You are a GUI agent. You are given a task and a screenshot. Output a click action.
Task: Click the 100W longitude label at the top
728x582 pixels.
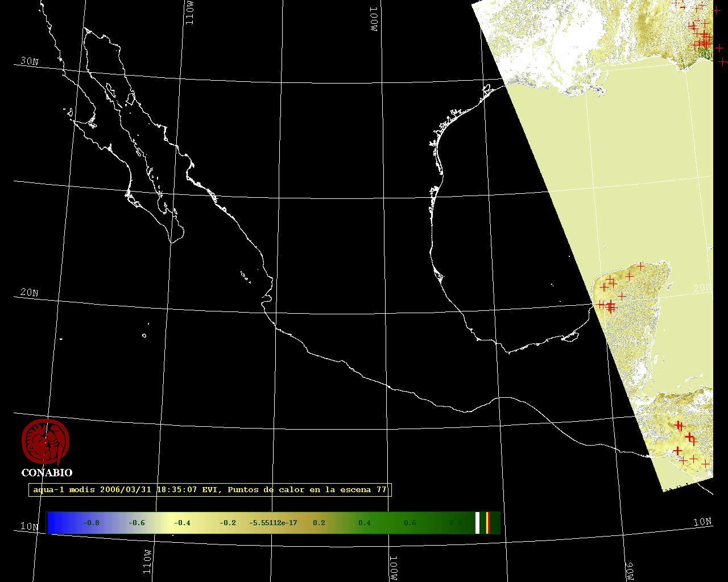point(374,19)
